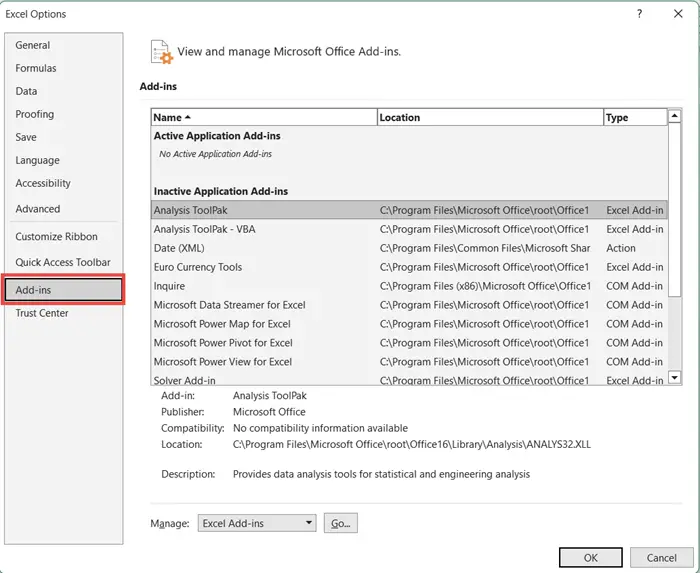The width and height of the screenshot is (700, 573).
Task: Select the Add-ins category
Action: [63, 290]
